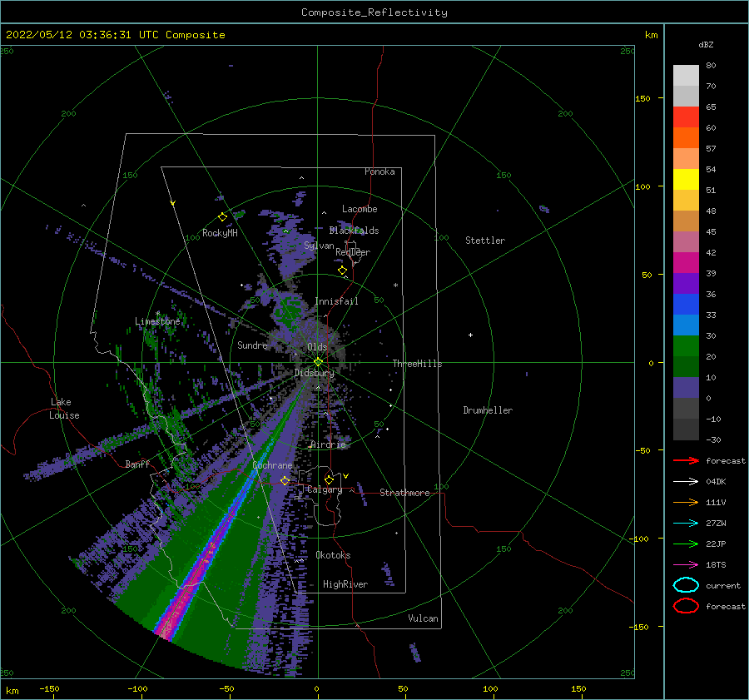The image size is (749, 700).
Task: Select the magenta swatch between 42 and 39
Action: point(686,263)
